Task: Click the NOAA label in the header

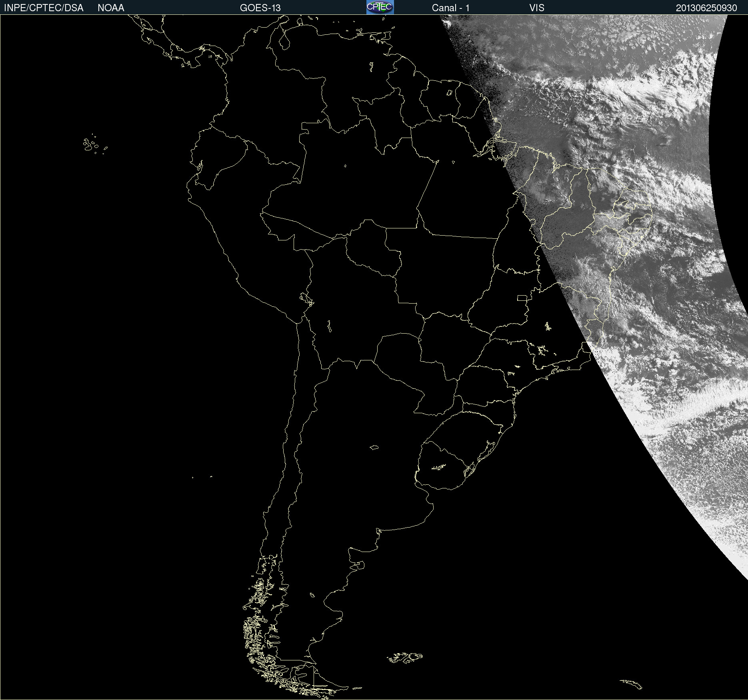Action: coord(111,8)
